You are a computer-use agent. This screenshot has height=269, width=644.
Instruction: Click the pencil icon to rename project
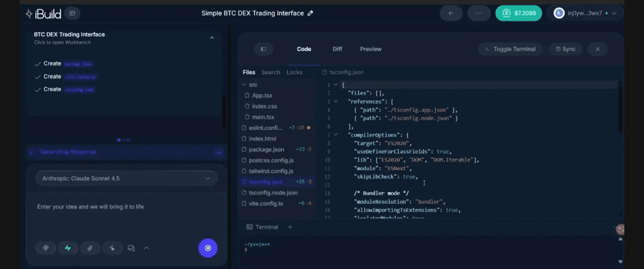(311, 13)
